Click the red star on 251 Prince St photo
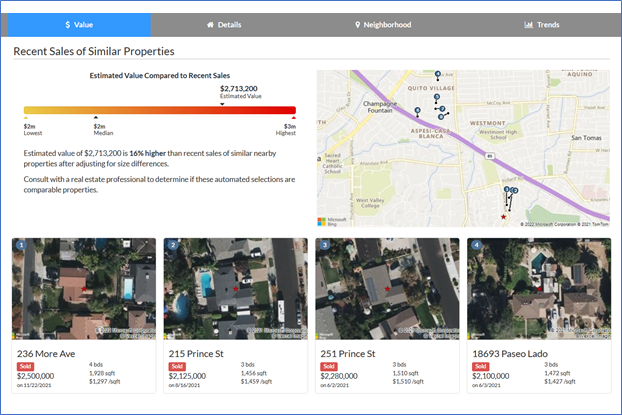The height and width of the screenshot is (415, 622). (388, 289)
